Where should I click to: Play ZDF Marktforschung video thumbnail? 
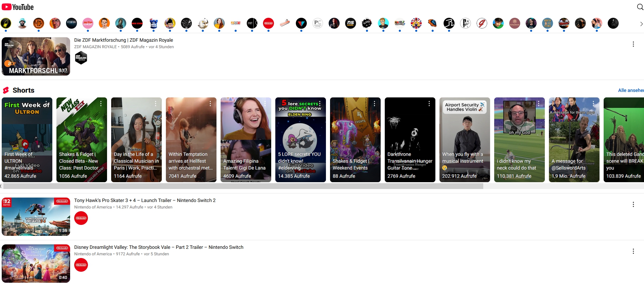(x=36, y=56)
